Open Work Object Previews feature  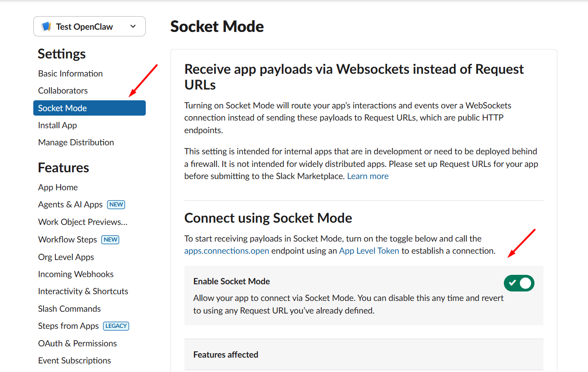click(x=83, y=222)
